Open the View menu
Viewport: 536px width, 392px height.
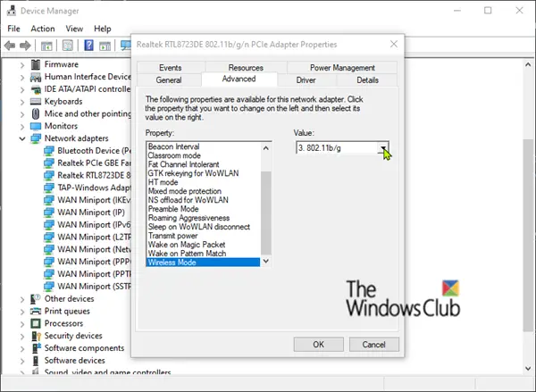click(74, 29)
